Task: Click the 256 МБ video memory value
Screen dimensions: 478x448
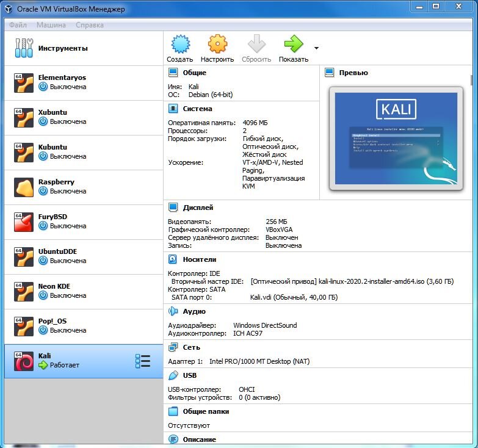Action: coord(276,222)
